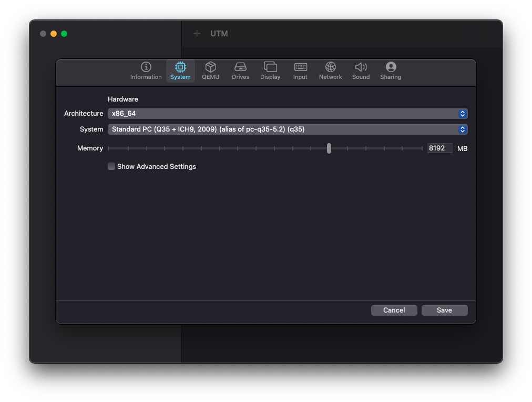Screen dimensions: 532x402
Task: Open the Sharing person tab
Action: 391,71
